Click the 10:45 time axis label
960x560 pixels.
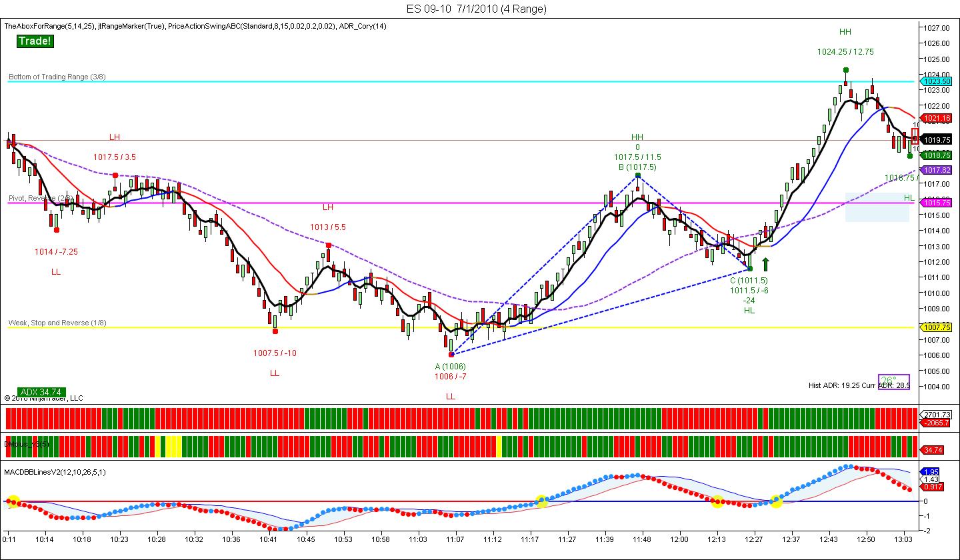[306, 538]
